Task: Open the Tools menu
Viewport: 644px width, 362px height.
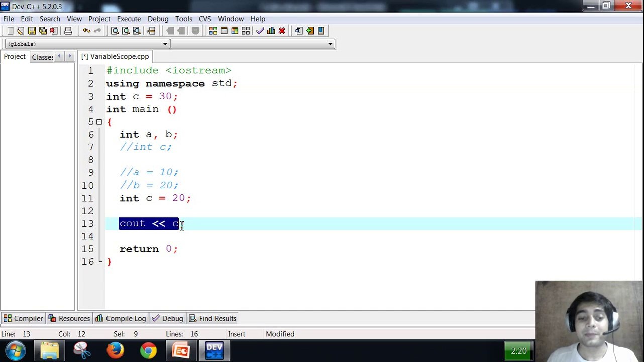Action: 184,19
